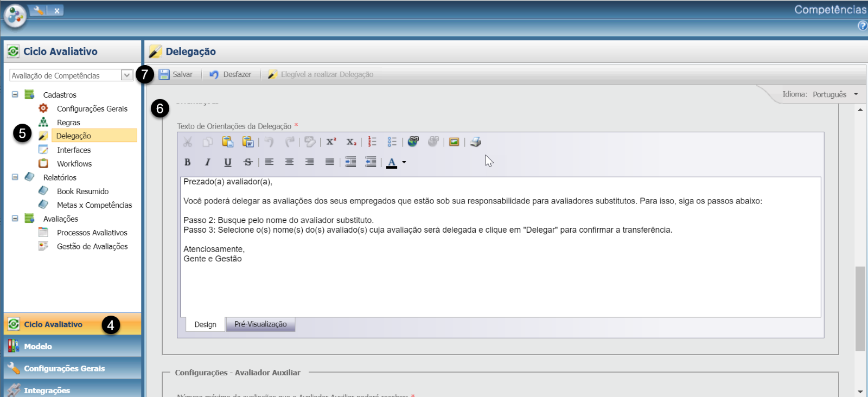Screen dimensions: 868x397
Task: Switch to the Design tab
Action: 205,324
